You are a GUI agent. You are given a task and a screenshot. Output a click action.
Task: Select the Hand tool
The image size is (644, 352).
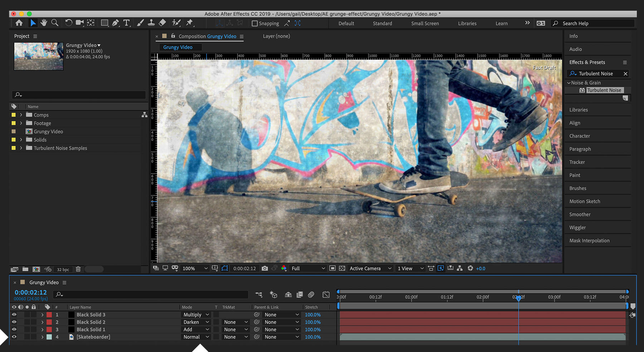click(x=44, y=23)
